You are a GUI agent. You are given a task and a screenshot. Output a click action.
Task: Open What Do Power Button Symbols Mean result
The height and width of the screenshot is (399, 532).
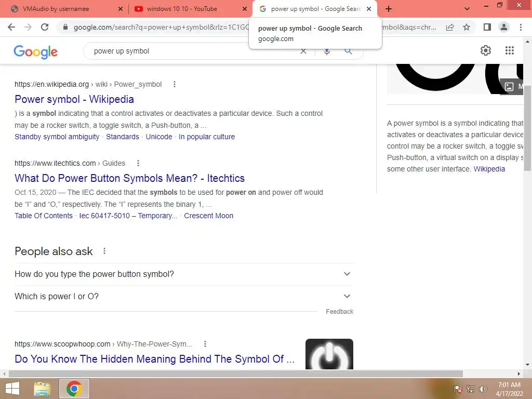pyautogui.click(x=129, y=178)
